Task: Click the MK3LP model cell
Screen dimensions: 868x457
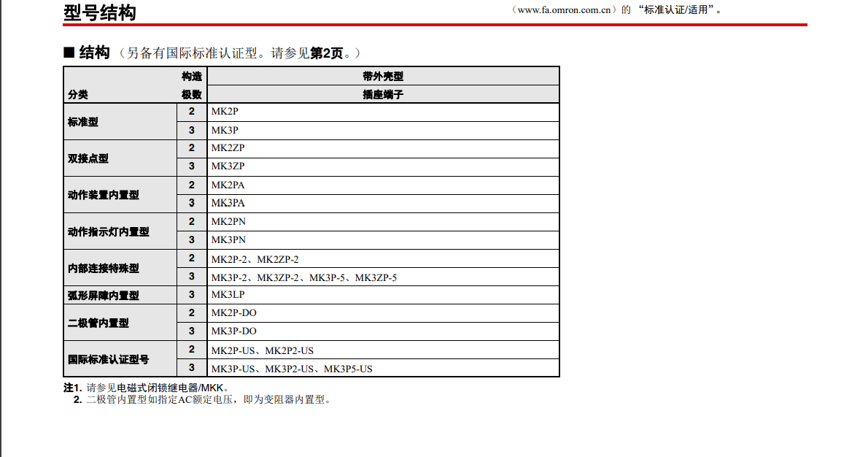Action: pyautogui.click(x=228, y=295)
